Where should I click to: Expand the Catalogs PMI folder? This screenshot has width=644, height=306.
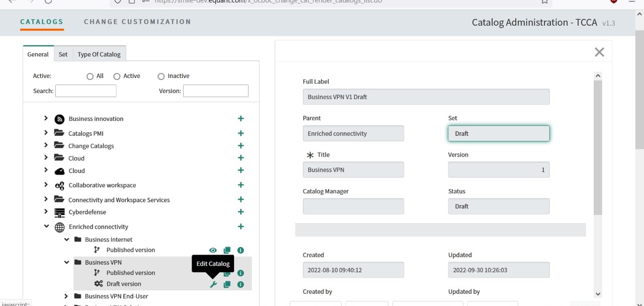46,133
